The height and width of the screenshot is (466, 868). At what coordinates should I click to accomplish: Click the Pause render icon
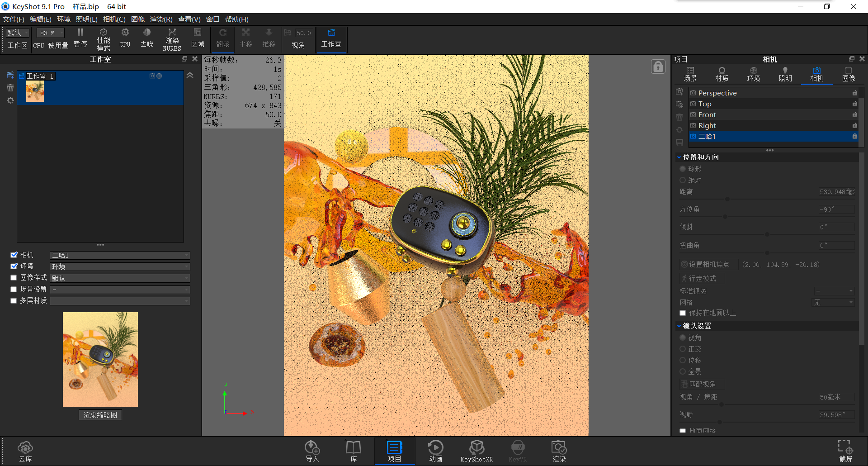[x=80, y=38]
